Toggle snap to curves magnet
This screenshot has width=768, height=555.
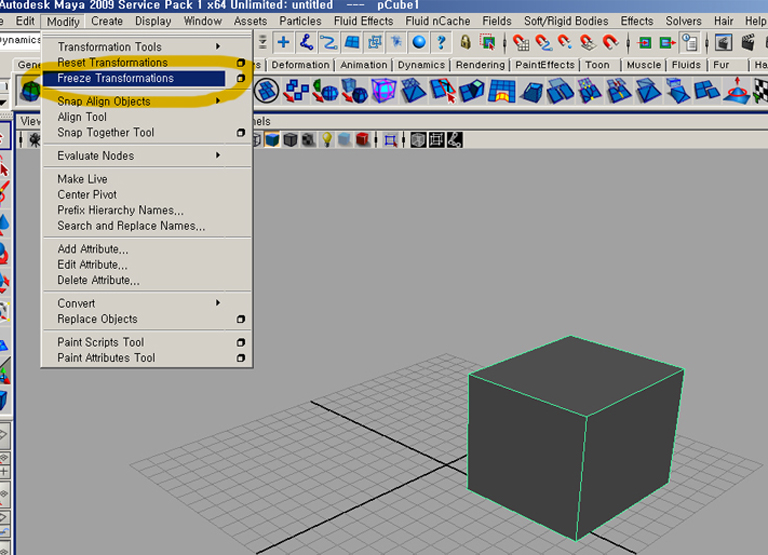coord(543,43)
